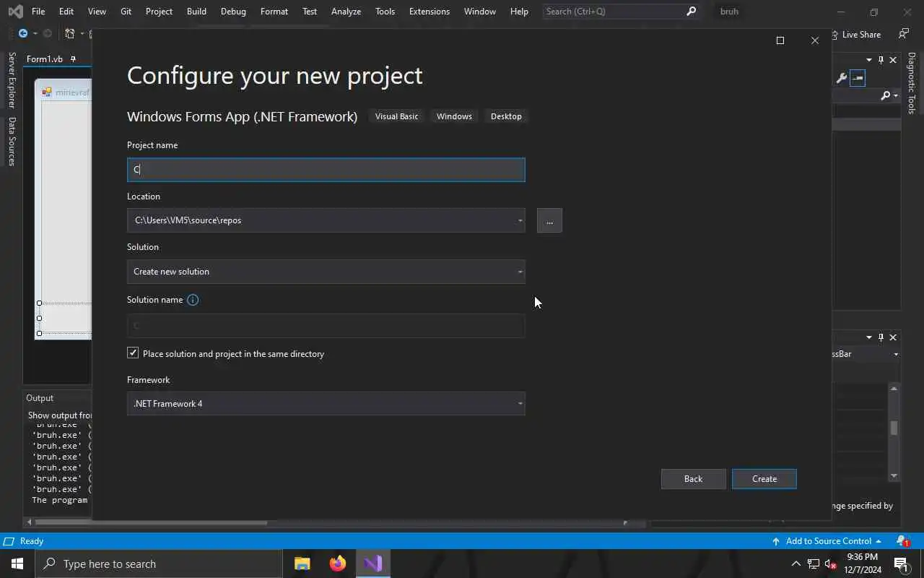Click the wrench Properties icon
The width and height of the screenshot is (924, 578).
[842, 78]
